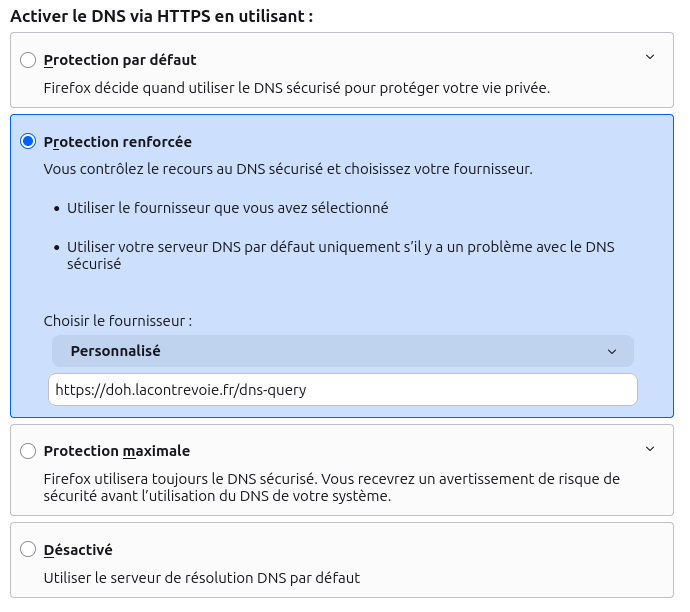The height and width of the screenshot is (612, 690).
Task: Click the "Désactivé" option label
Action: pos(78,550)
